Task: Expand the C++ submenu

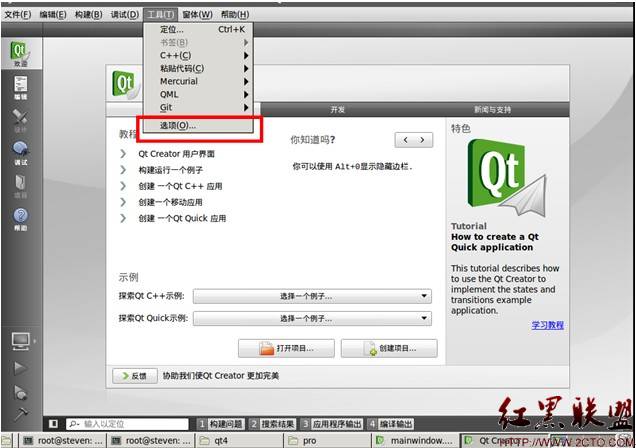Action: (198, 56)
